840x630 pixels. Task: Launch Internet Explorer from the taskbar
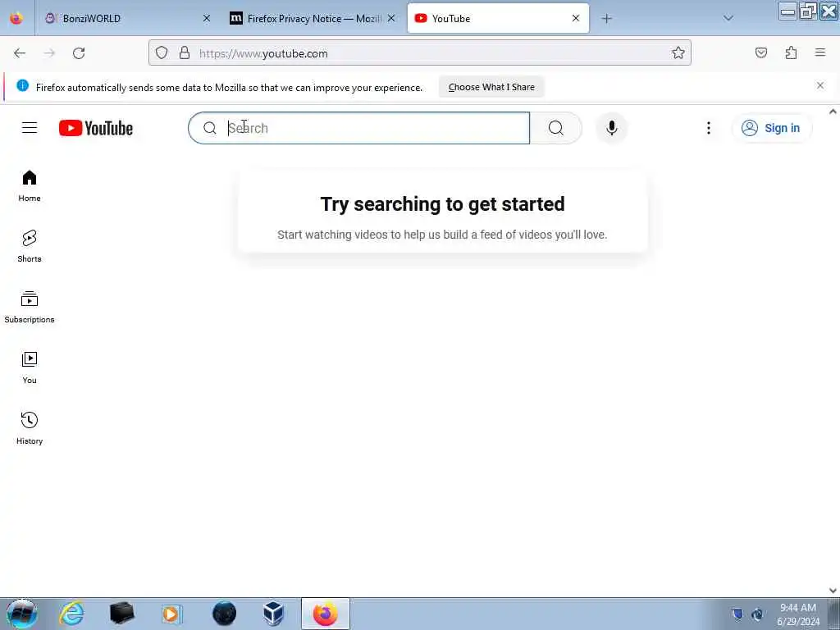click(x=72, y=614)
